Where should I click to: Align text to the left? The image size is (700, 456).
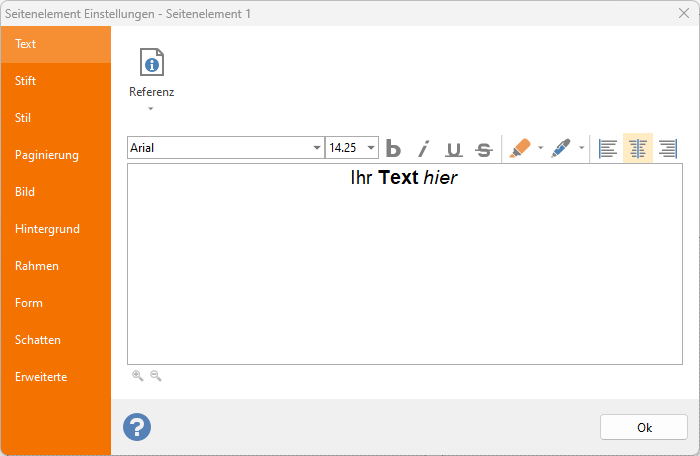tap(607, 148)
